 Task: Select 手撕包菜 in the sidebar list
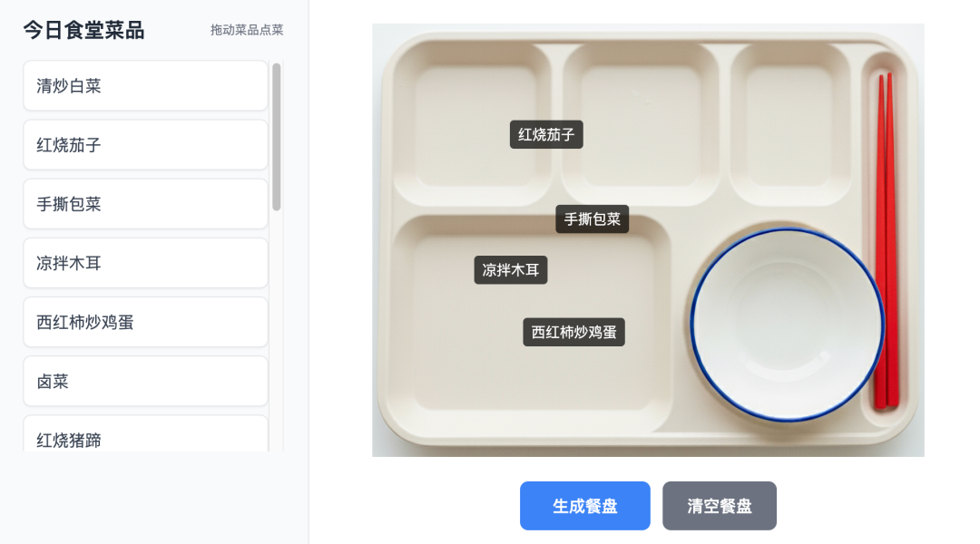coord(145,204)
